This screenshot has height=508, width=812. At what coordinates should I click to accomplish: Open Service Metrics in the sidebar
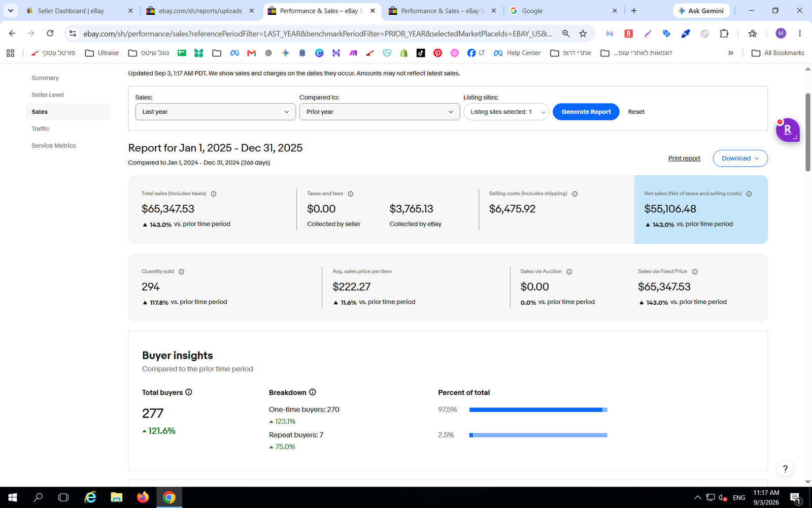click(54, 146)
